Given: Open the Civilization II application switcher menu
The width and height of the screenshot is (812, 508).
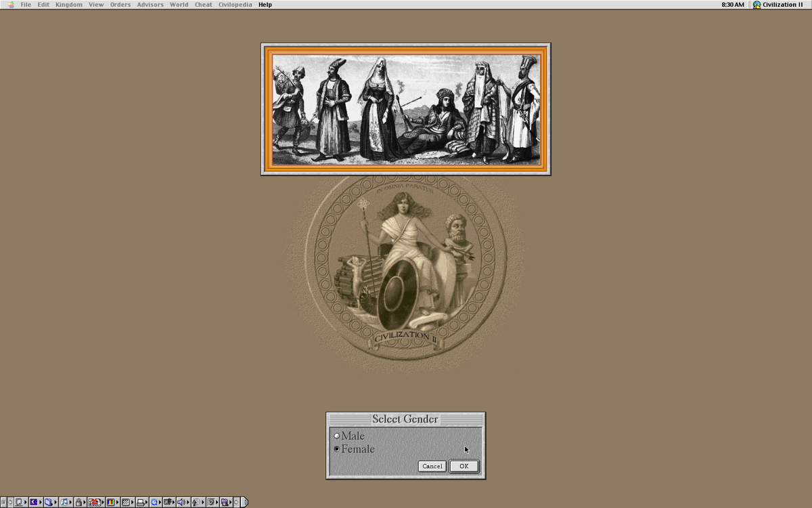Looking at the screenshot, I should click(x=777, y=5).
